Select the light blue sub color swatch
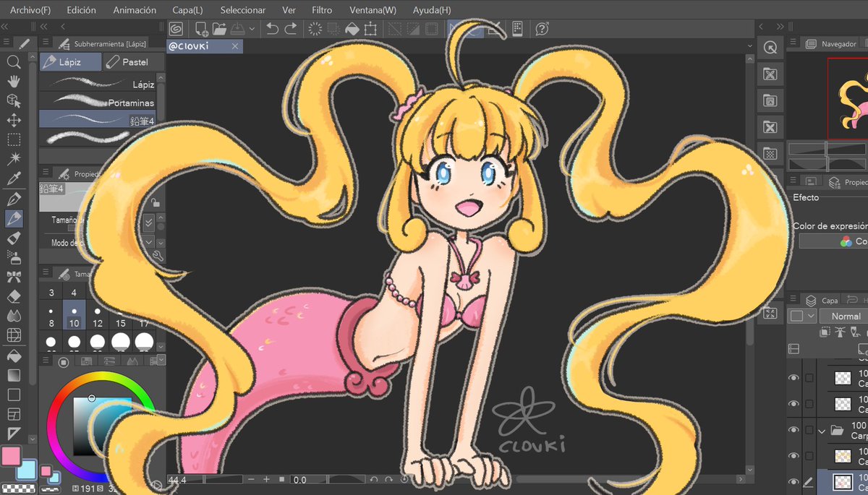The image size is (868, 495). 25,470
